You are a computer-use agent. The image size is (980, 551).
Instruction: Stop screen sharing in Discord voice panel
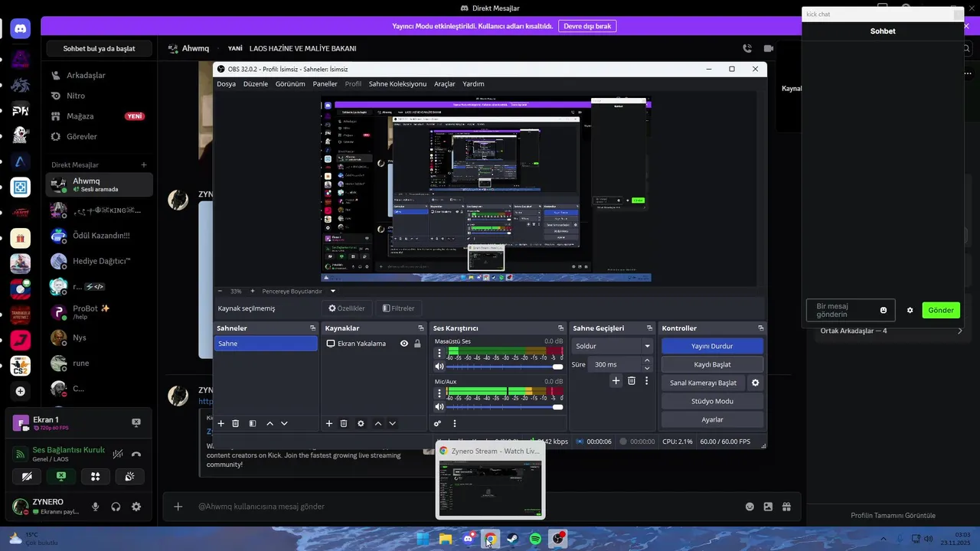(61, 476)
